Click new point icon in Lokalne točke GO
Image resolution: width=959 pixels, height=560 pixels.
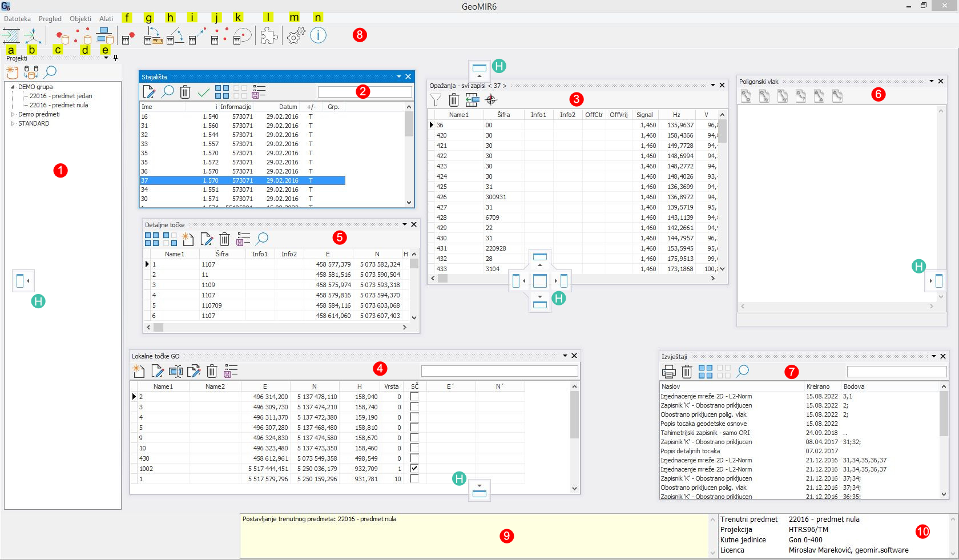click(x=139, y=372)
